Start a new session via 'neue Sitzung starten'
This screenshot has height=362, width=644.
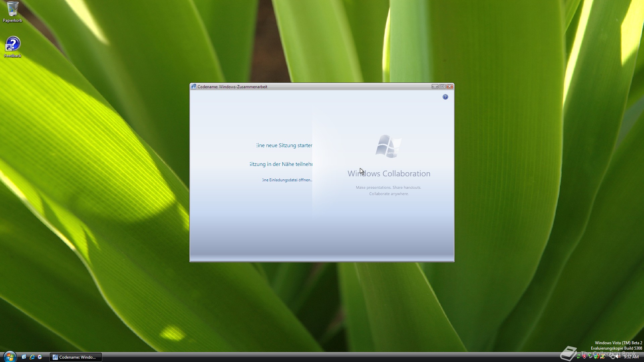coord(284,145)
